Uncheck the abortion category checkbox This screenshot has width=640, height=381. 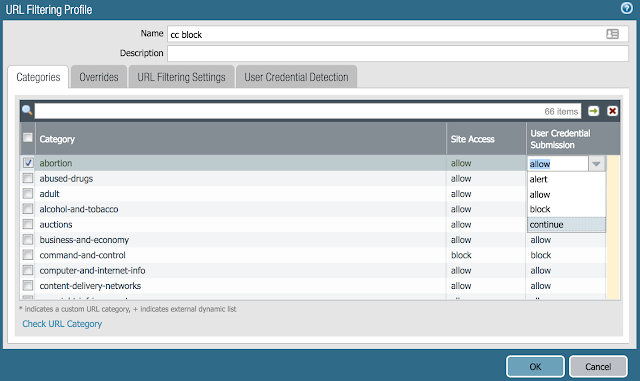tap(28, 163)
